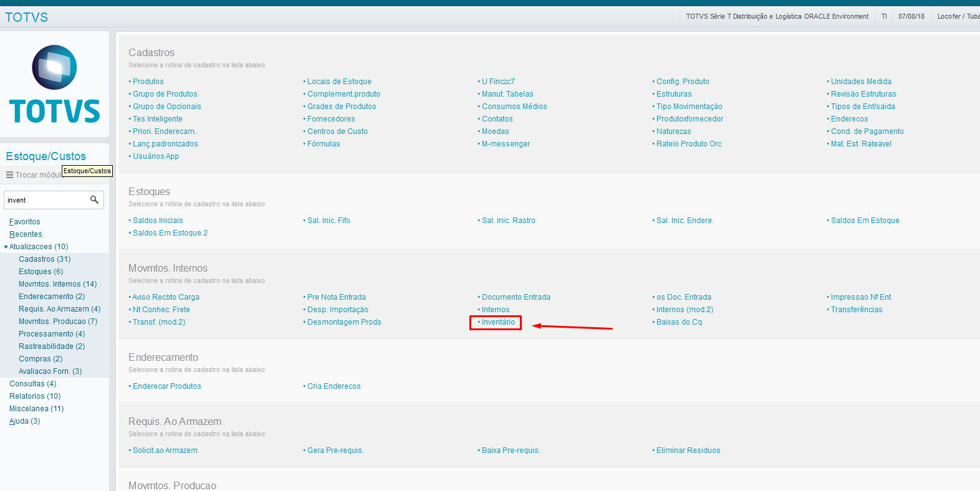Open Usuários App link

[156, 156]
